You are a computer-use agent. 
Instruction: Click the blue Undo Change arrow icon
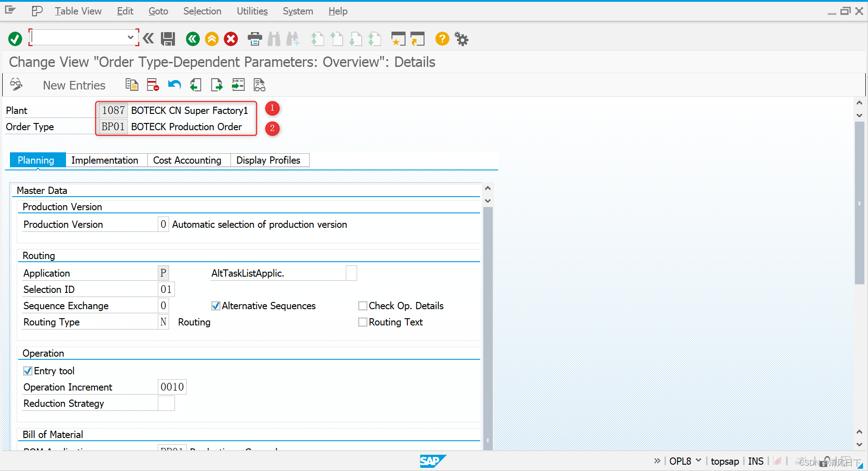174,85
